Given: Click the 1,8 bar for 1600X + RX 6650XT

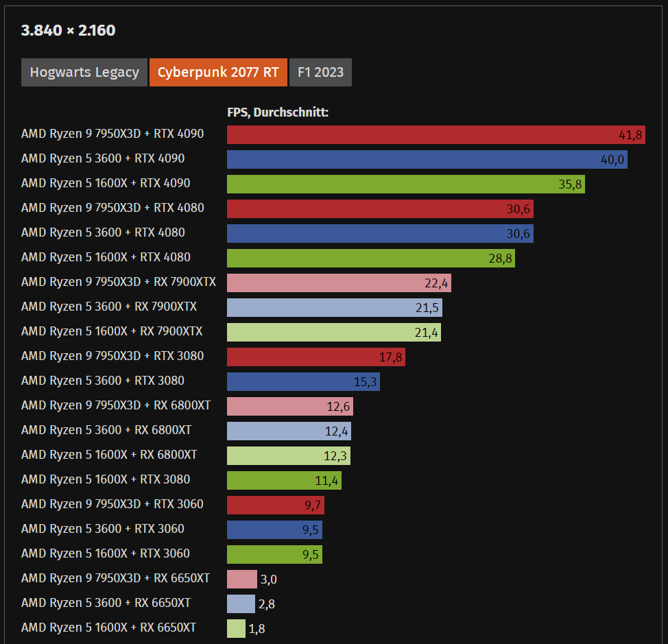Looking at the screenshot, I should tap(236, 629).
